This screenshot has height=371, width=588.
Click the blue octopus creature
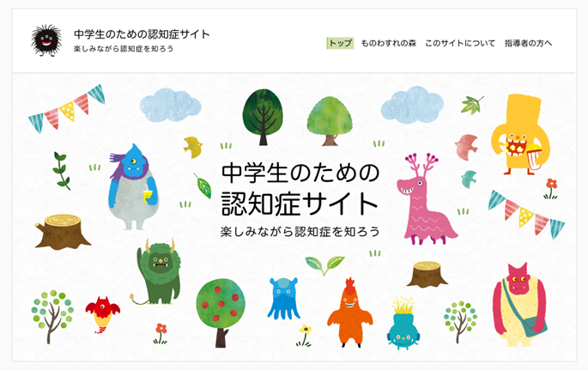tap(283, 299)
